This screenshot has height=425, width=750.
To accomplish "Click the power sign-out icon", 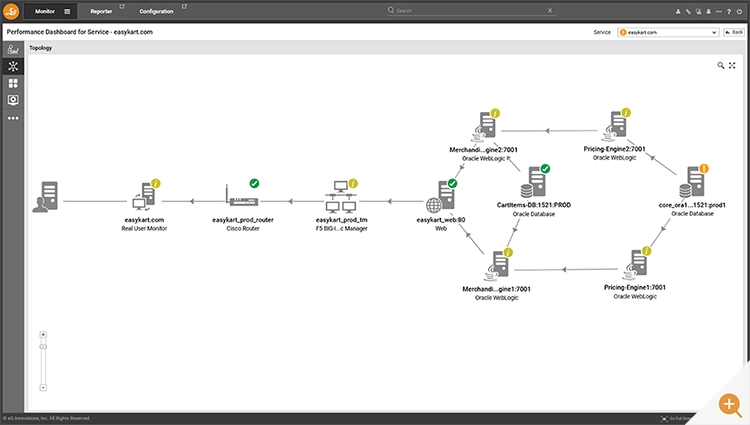I will pos(739,11).
